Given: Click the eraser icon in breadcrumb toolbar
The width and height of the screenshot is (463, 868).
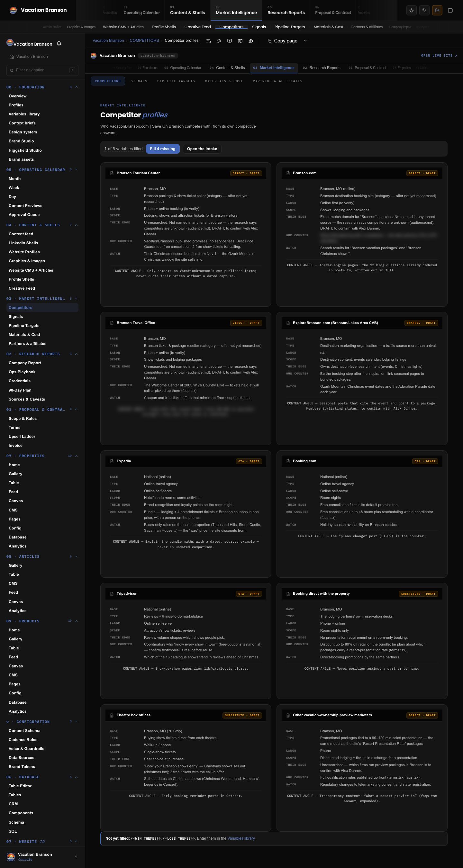Looking at the screenshot, I should click(x=219, y=41).
